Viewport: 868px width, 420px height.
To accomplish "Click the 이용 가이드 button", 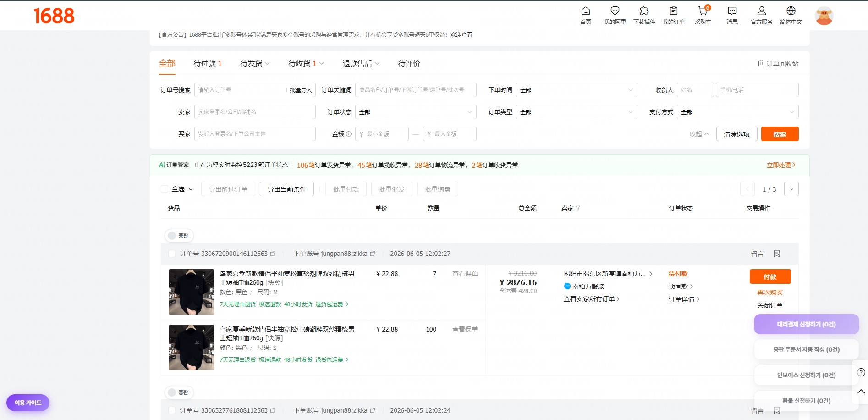I will click(28, 403).
